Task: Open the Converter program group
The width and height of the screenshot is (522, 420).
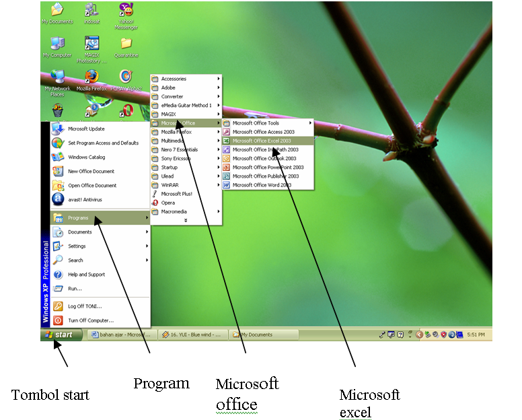Action: (x=186, y=97)
